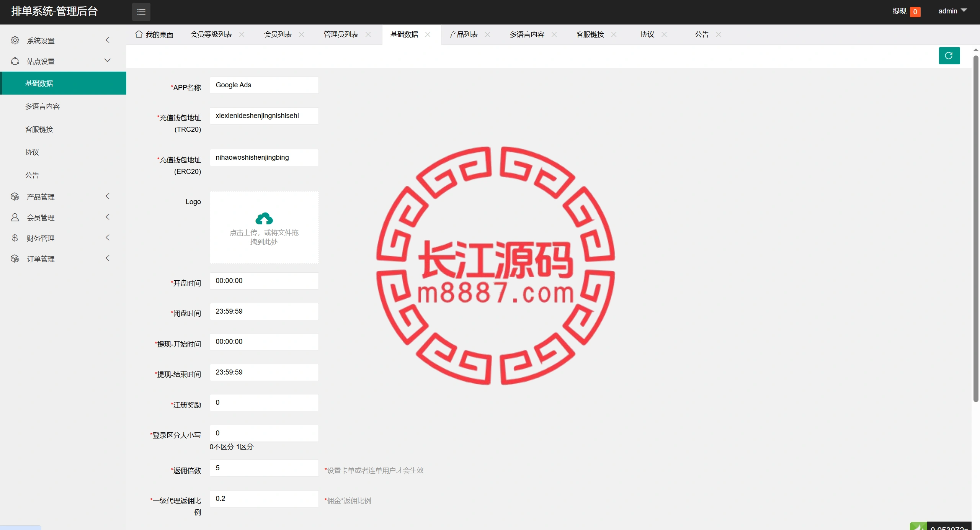Open 基础数据 in the sidebar
The image size is (980, 530).
(63, 83)
